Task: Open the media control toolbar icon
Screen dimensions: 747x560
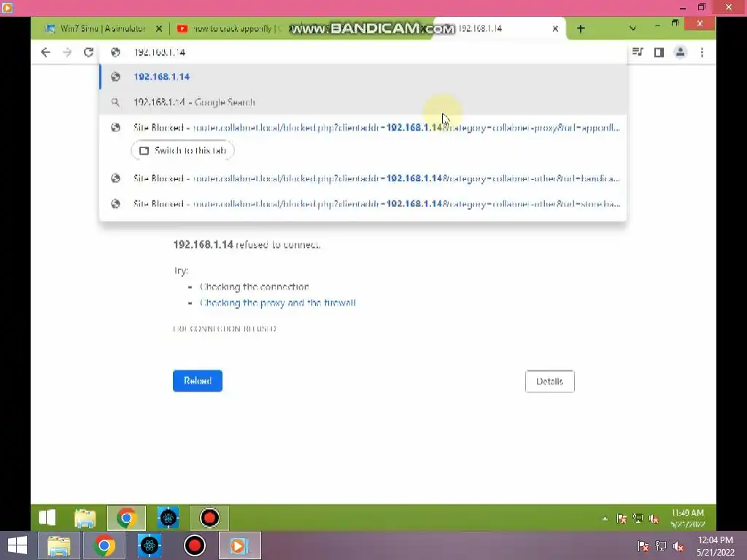Action: pos(638,52)
